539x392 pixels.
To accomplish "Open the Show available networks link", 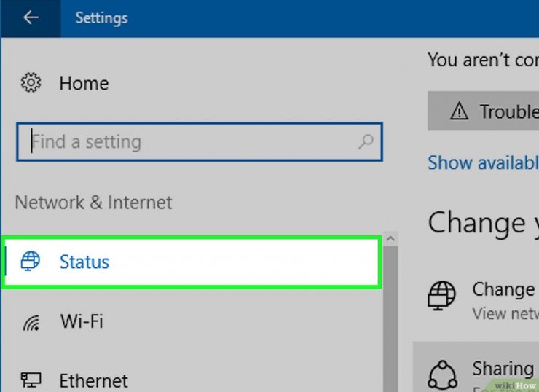I will point(483,162).
